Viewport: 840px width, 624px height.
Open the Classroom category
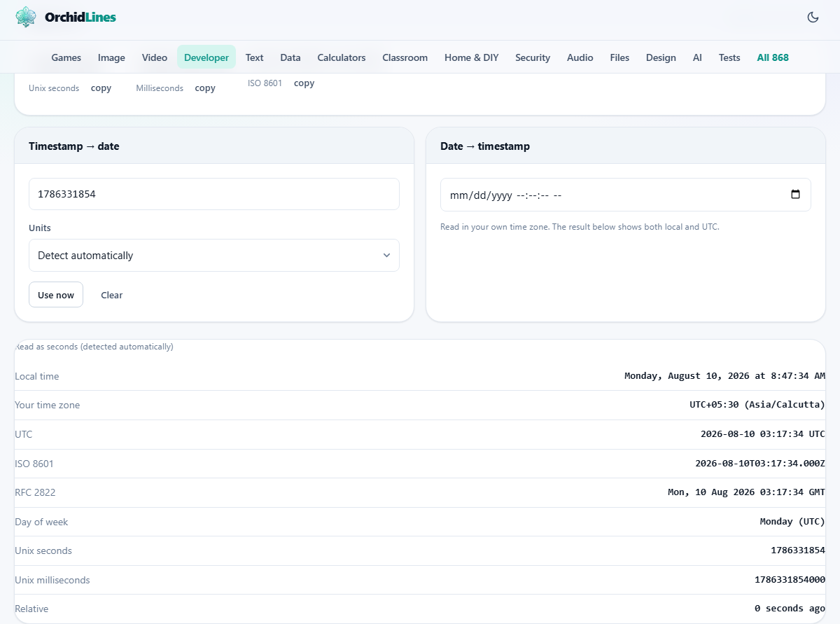[x=405, y=57]
